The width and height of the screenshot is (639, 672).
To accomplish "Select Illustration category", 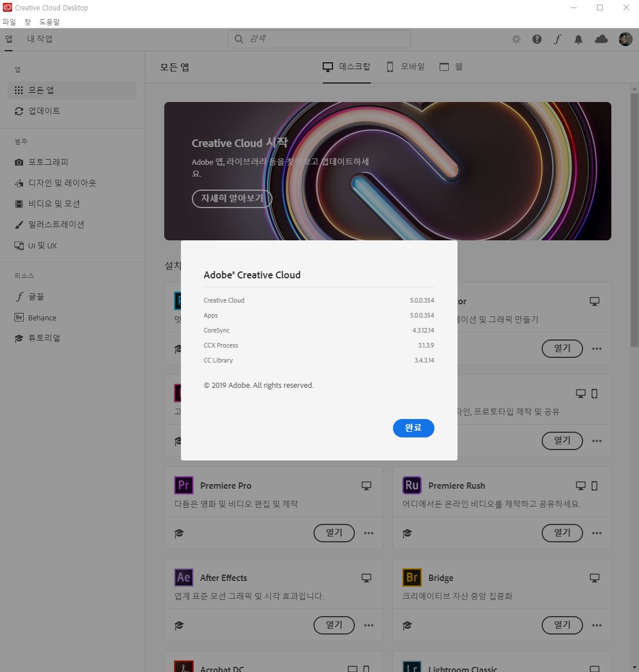I will coord(72,225).
